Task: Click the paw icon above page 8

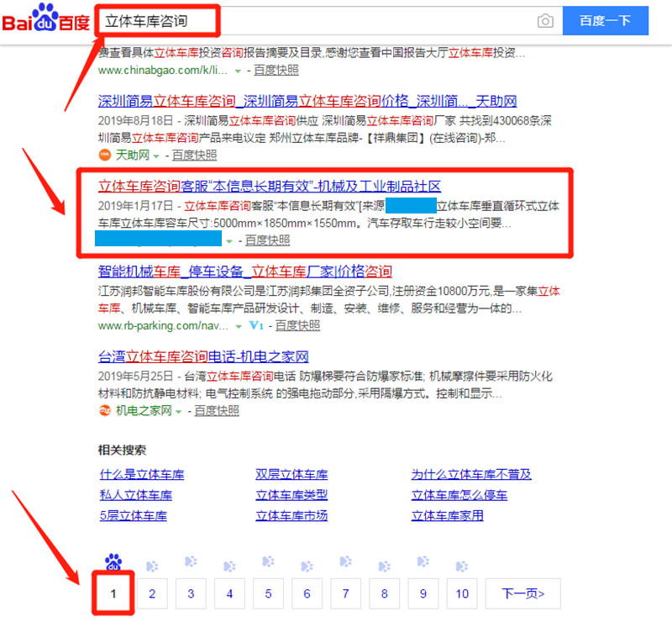Action: tap(385, 567)
